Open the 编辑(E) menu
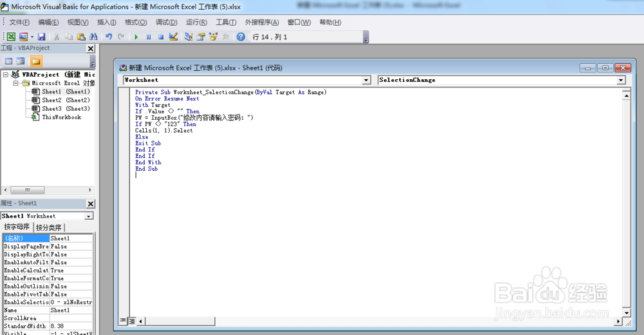 click(x=48, y=22)
